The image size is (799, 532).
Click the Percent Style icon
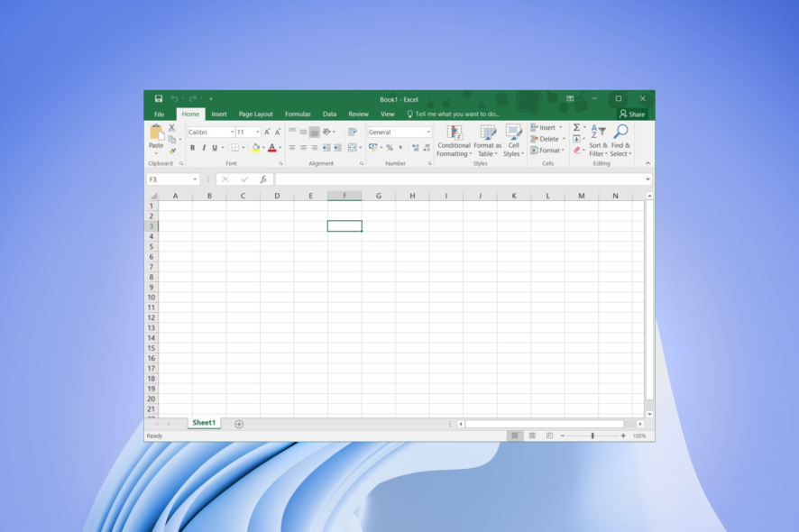pos(390,148)
